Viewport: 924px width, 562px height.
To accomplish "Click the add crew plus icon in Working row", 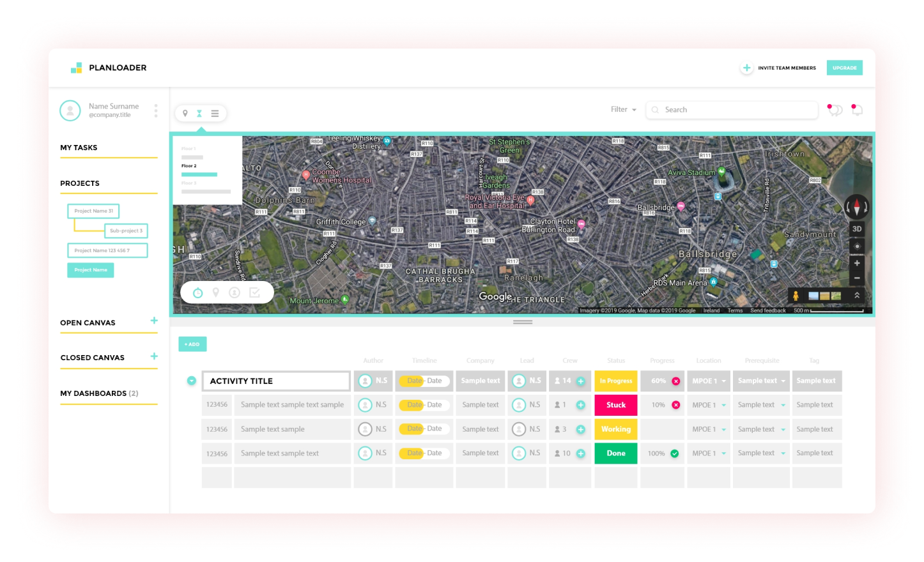I will pos(581,429).
